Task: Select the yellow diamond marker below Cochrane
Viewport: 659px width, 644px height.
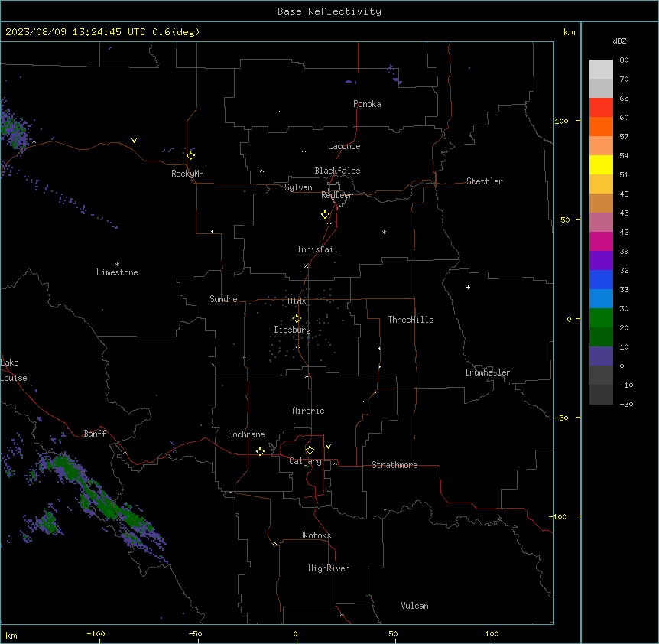Action: pos(260,452)
